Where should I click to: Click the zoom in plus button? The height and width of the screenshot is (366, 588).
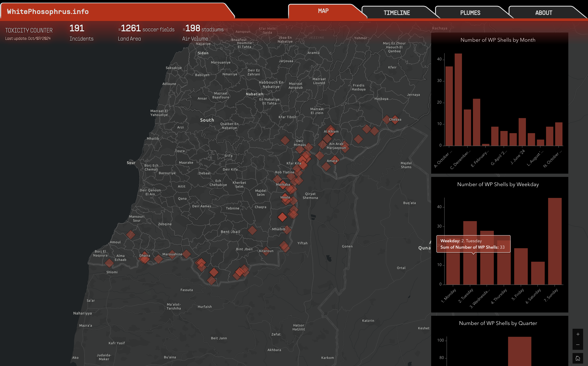pyautogui.click(x=578, y=334)
